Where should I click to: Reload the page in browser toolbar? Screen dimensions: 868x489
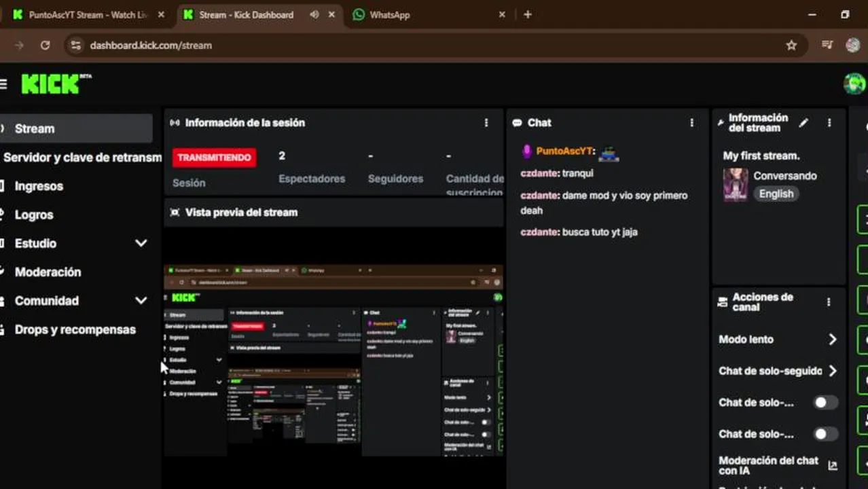click(x=45, y=46)
